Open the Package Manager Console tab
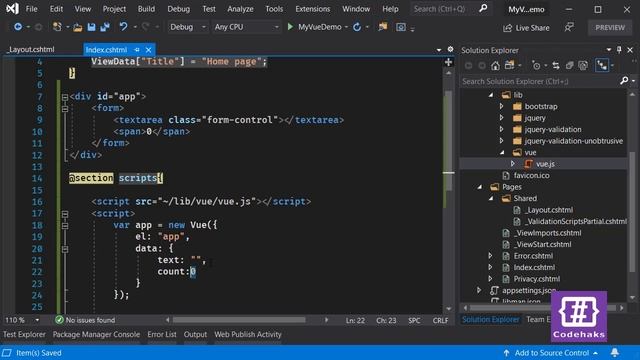 [96, 334]
